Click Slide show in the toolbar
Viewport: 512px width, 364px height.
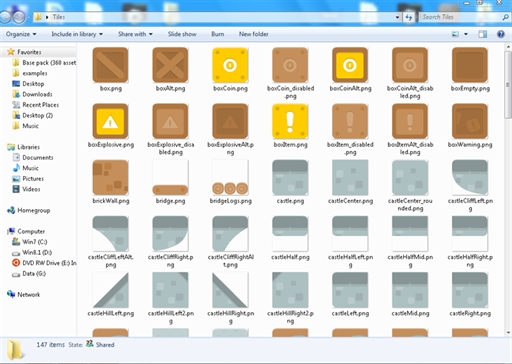[x=182, y=34]
